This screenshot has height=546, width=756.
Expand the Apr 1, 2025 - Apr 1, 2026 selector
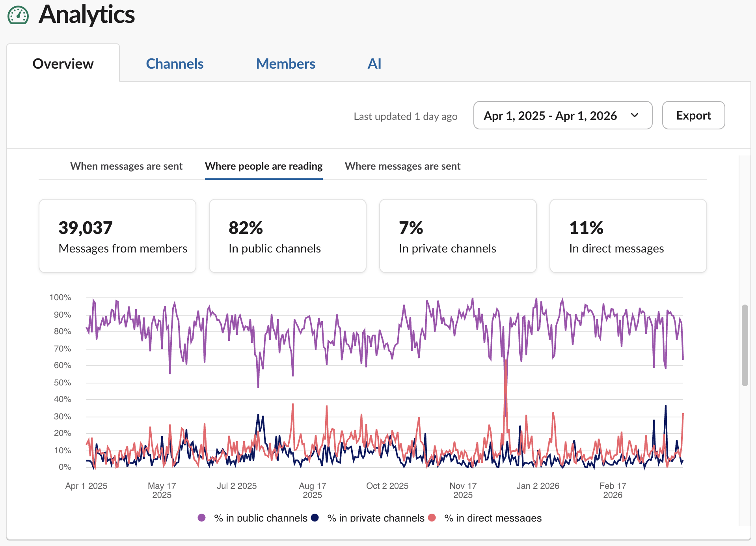pos(562,115)
